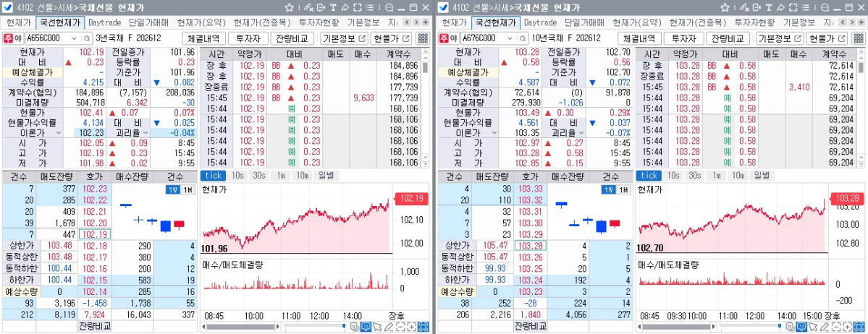
Task: Open the list menu icon in left window
Action: click(x=369, y=8)
